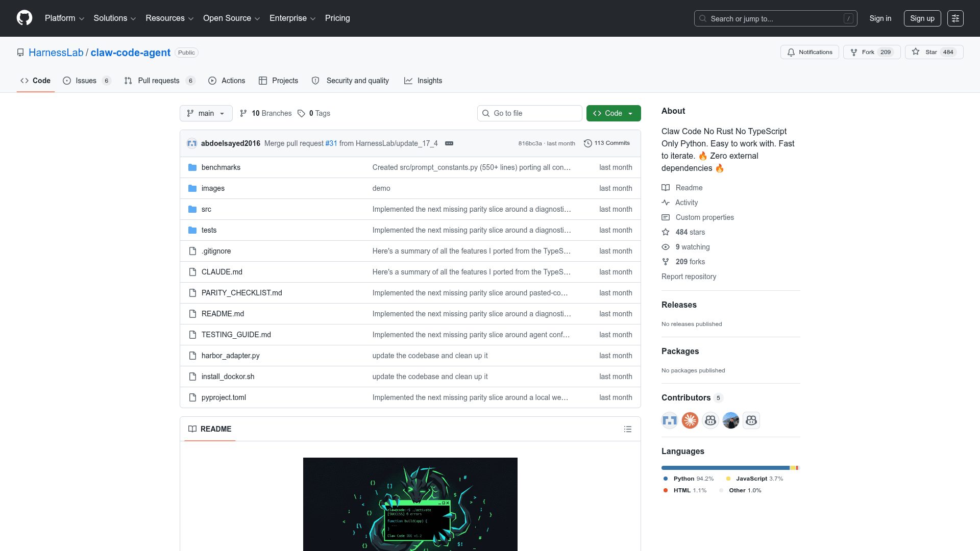This screenshot has width=980, height=551.
Task: Open the harbor_adapter.py file
Action: coord(231,356)
